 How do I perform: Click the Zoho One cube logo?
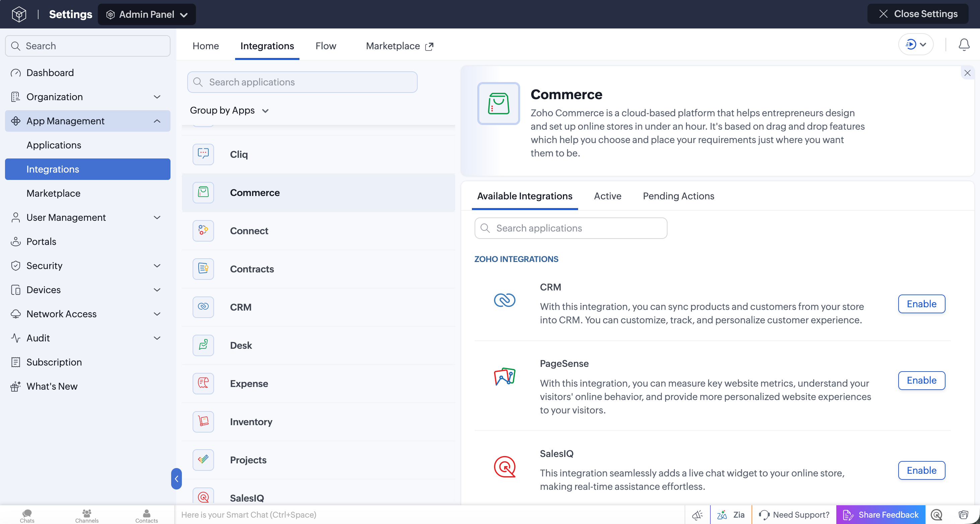[x=19, y=14]
